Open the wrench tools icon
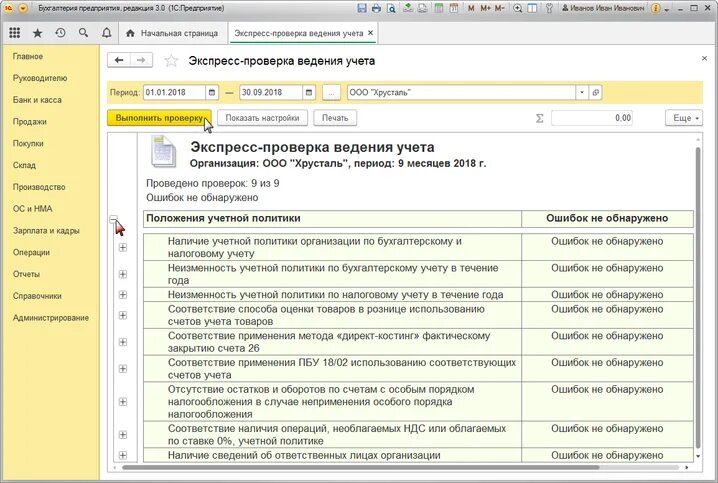718x483 pixels. point(549,8)
